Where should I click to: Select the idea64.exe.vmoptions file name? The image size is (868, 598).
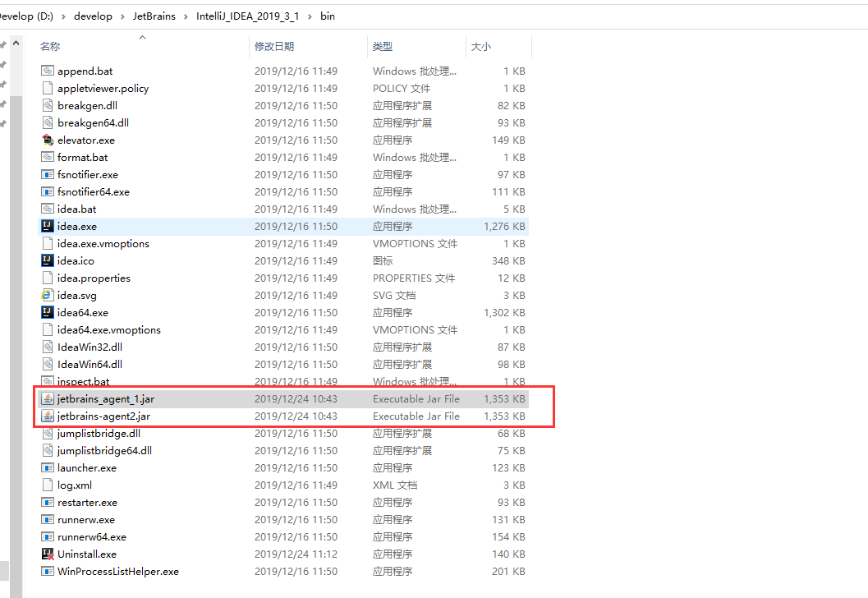[109, 330]
